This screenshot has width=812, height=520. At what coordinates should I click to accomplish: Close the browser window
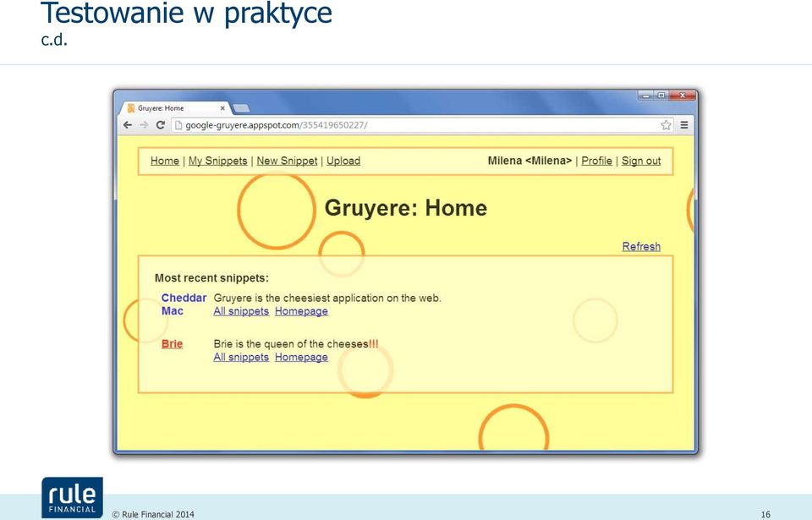(682, 96)
